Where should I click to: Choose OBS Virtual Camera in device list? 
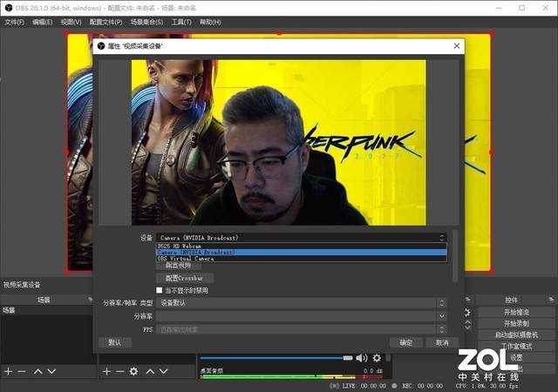click(x=302, y=259)
